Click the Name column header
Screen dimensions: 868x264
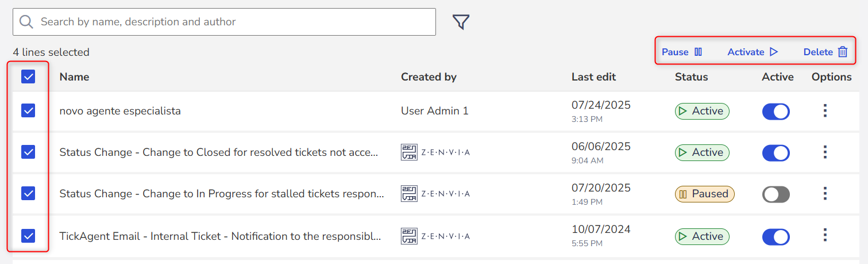tap(74, 76)
